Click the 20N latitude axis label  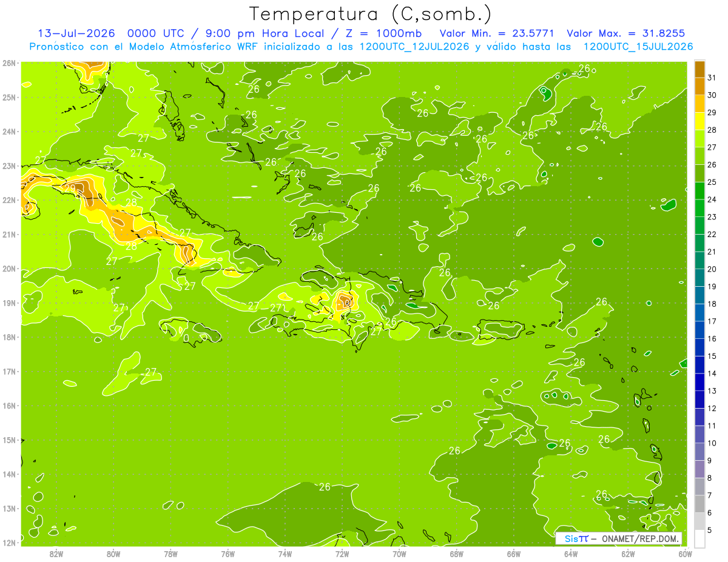tap(9, 269)
